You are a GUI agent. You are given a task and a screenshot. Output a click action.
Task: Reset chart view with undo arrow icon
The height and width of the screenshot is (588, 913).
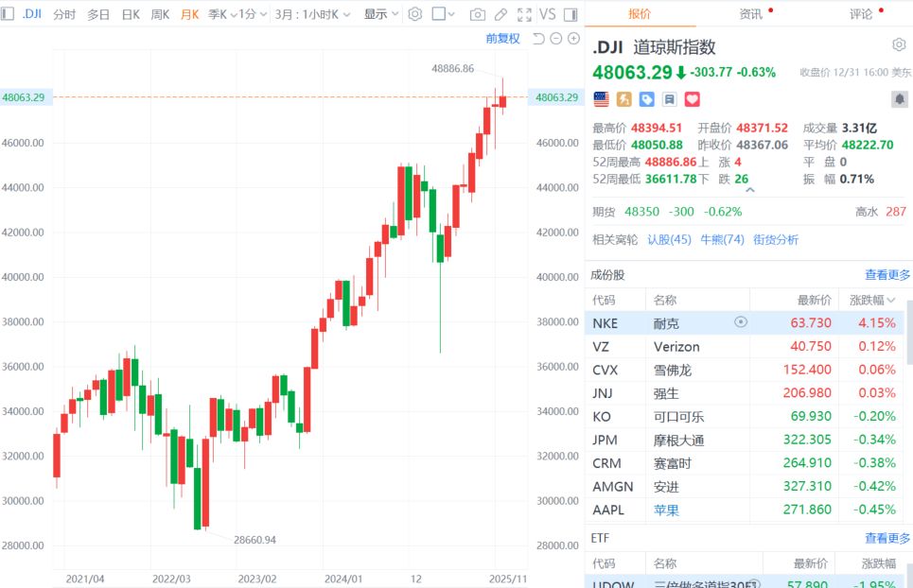[538, 38]
